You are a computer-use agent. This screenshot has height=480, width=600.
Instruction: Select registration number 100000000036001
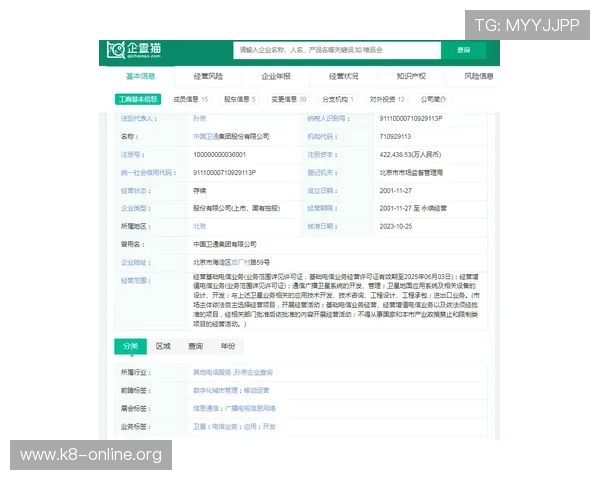[219, 155]
